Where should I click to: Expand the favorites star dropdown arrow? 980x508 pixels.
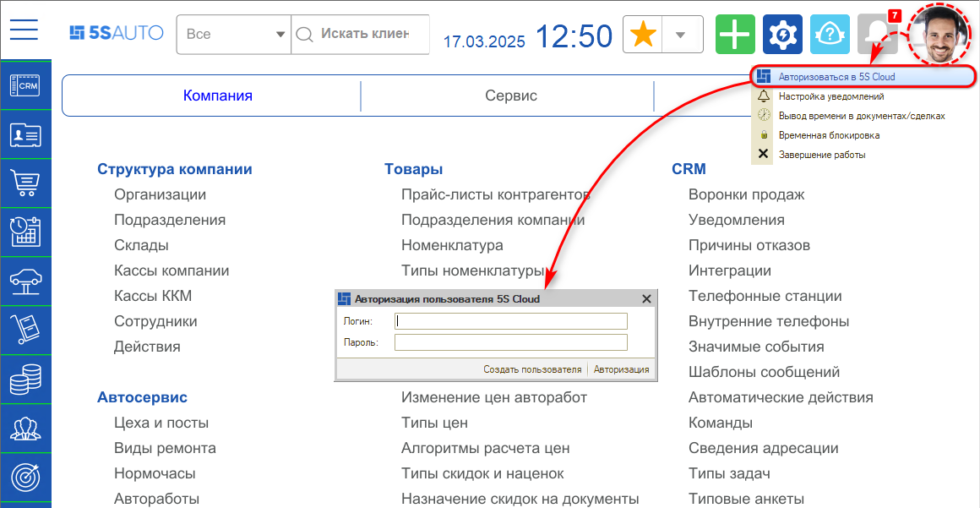click(x=681, y=35)
